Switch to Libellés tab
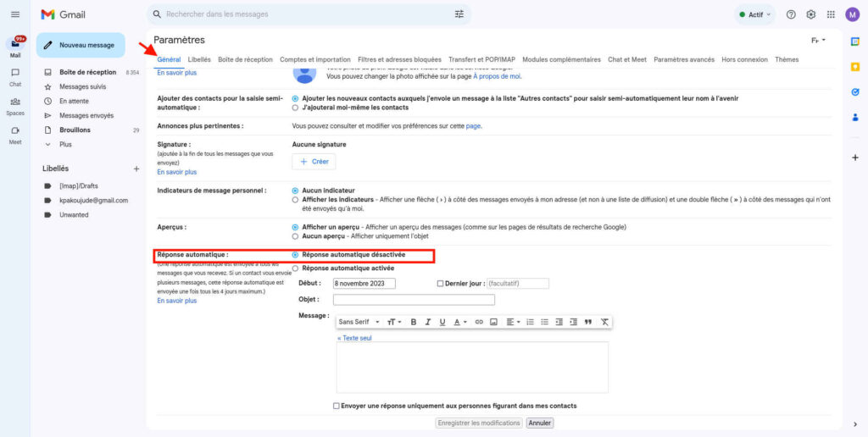 (x=199, y=60)
